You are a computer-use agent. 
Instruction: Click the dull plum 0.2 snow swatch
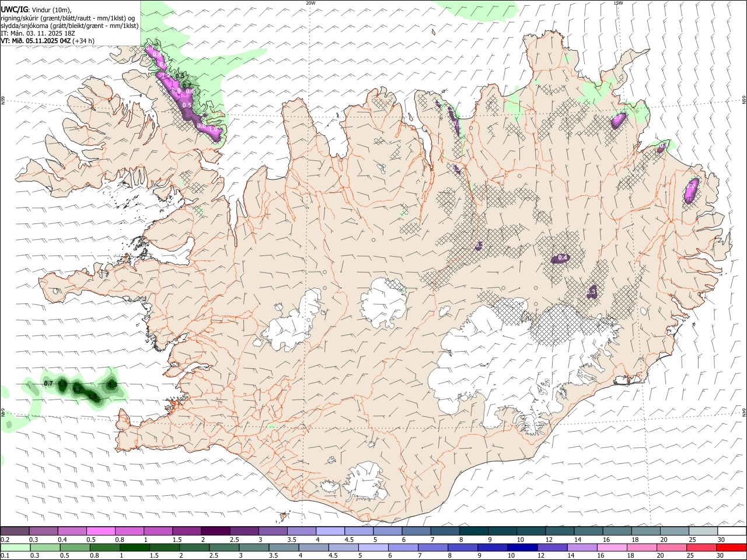(15, 531)
